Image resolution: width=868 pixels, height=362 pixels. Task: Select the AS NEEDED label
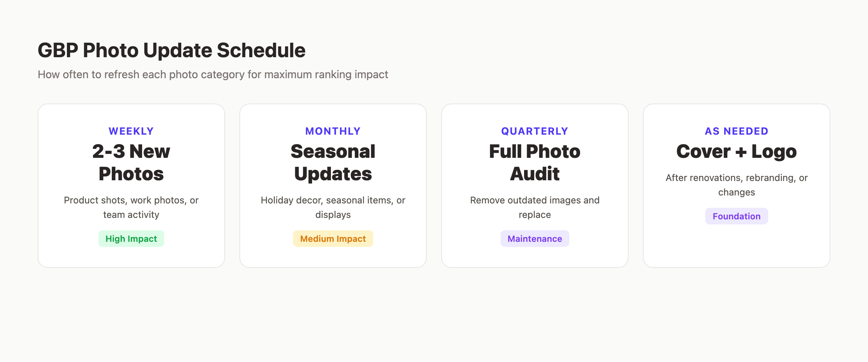[x=736, y=131]
